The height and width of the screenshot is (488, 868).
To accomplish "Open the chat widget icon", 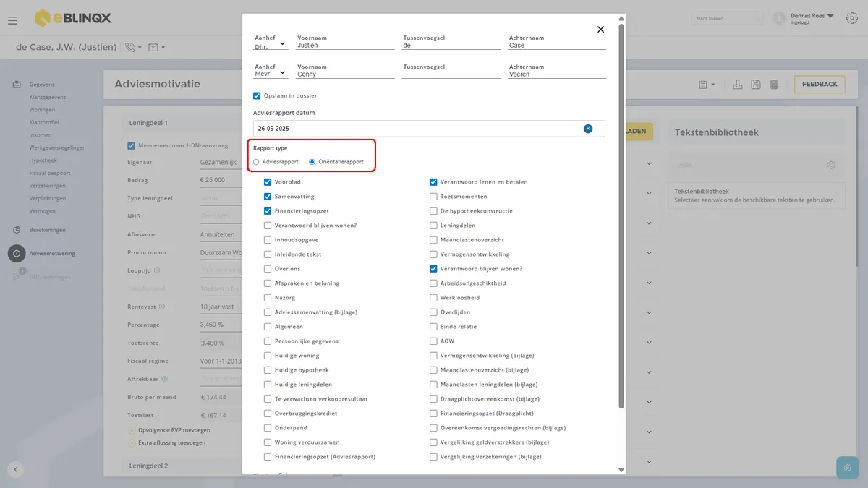I will tap(847, 468).
